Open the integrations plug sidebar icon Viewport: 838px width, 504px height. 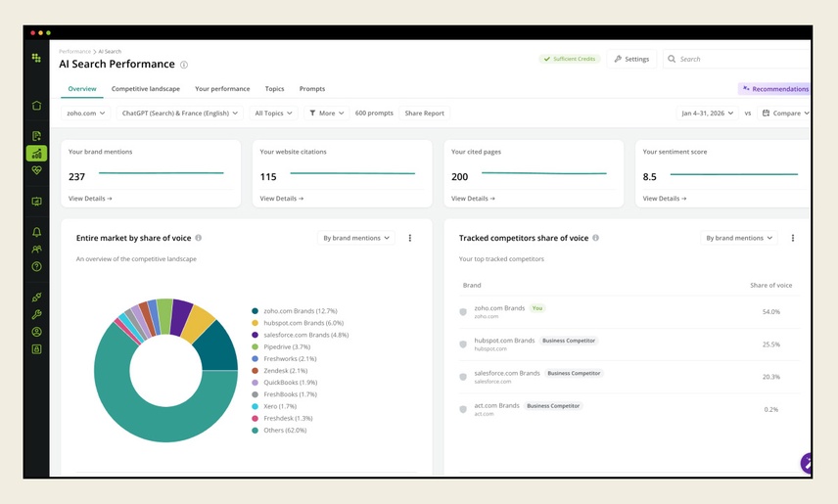pyautogui.click(x=36, y=298)
